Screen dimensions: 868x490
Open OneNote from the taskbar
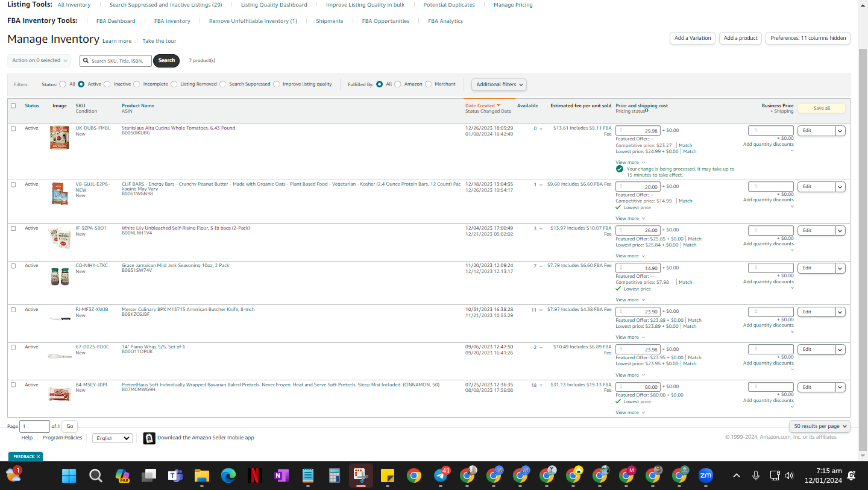click(x=281, y=476)
